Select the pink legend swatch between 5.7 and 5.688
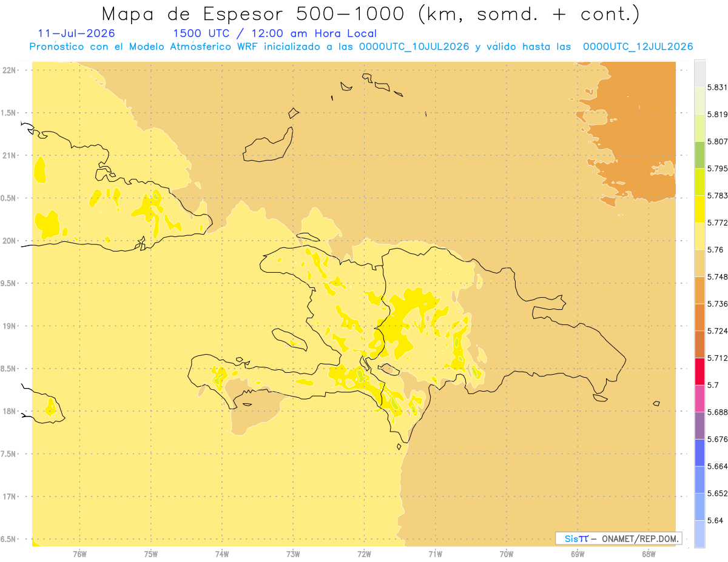The image size is (728, 562). pyautogui.click(x=699, y=398)
